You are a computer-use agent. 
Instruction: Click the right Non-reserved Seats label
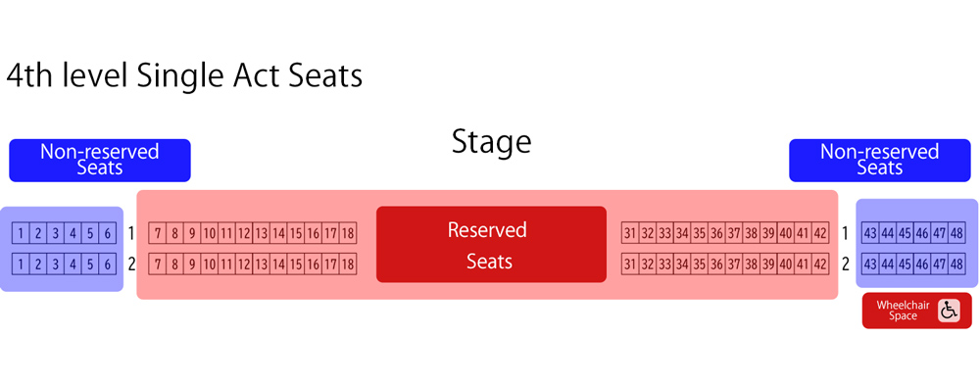click(880, 161)
